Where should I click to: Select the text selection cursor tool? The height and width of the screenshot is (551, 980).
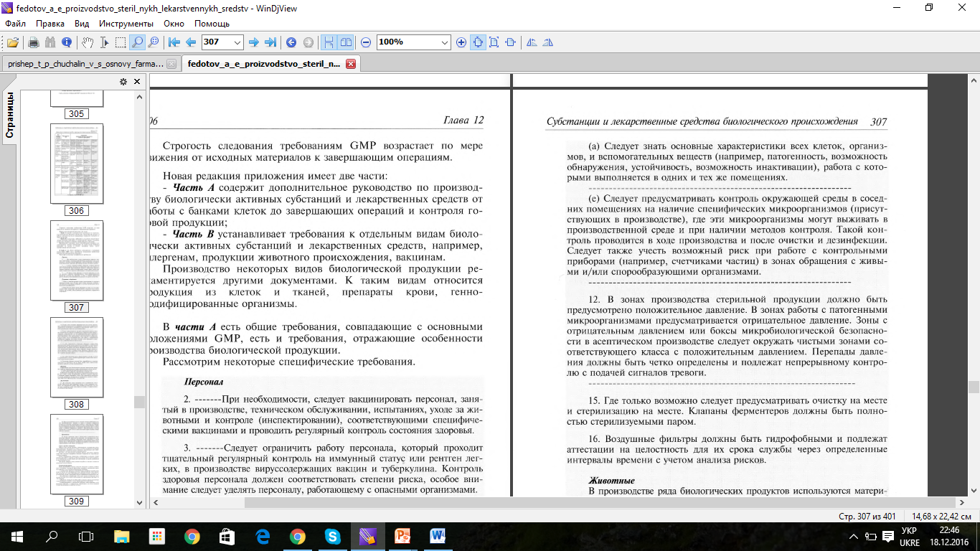[x=104, y=42]
